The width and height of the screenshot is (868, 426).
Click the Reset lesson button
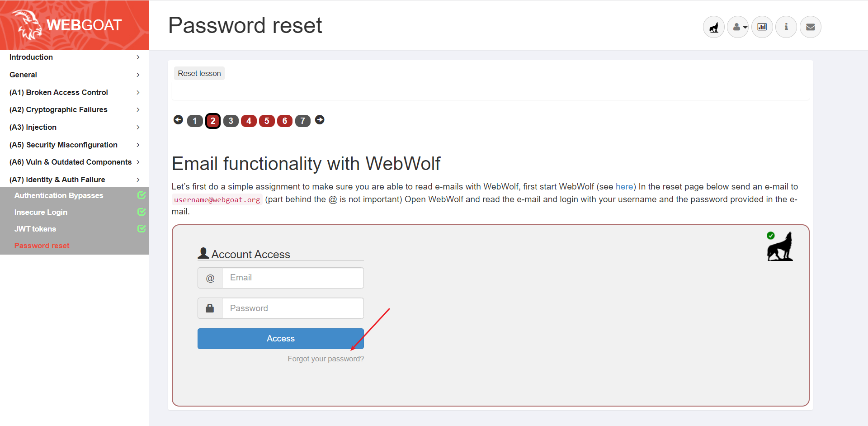(199, 73)
